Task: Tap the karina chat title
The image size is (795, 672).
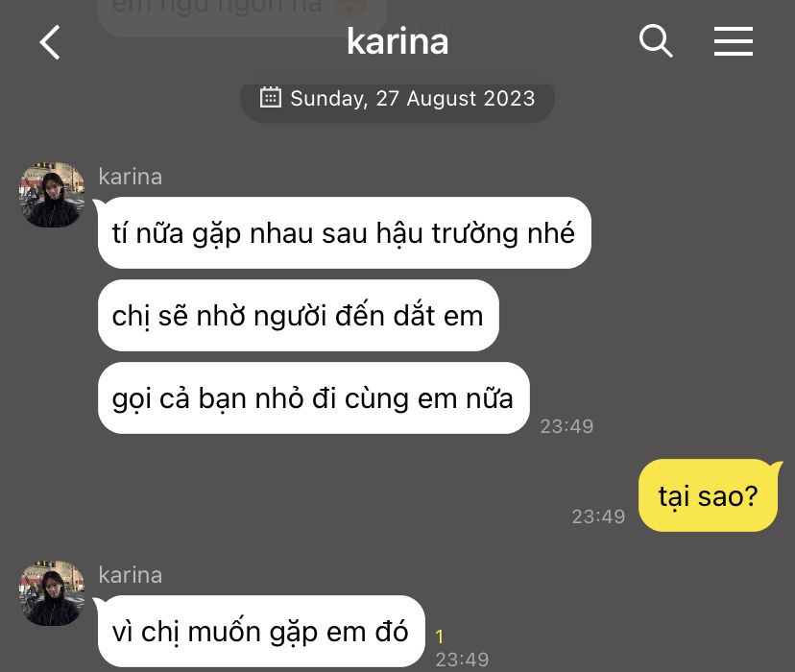Action: coord(397,41)
